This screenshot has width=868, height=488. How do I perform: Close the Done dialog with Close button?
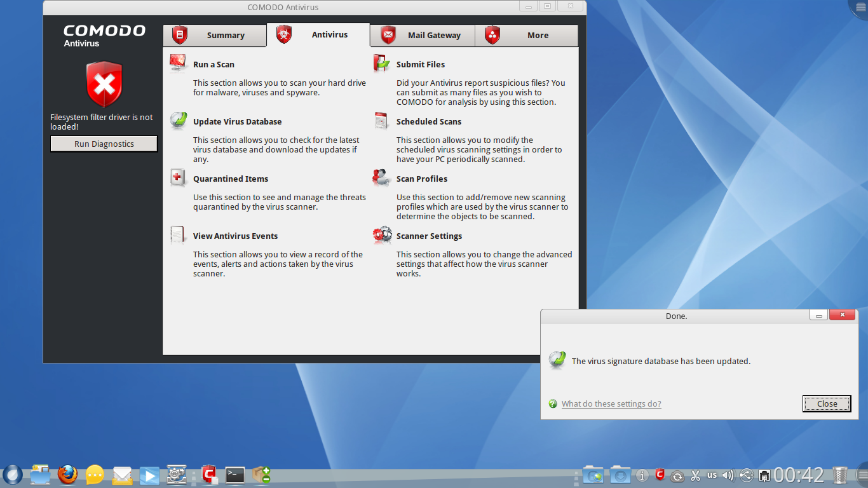coord(827,403)
